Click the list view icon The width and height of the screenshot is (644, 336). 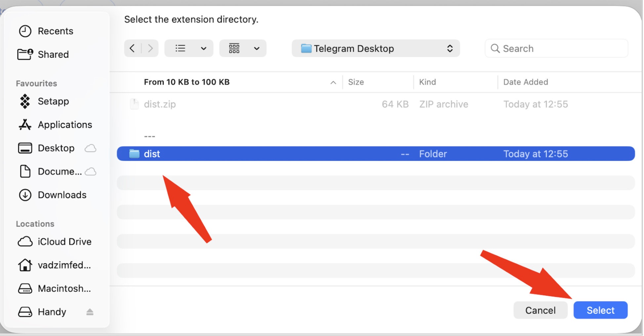180,48
